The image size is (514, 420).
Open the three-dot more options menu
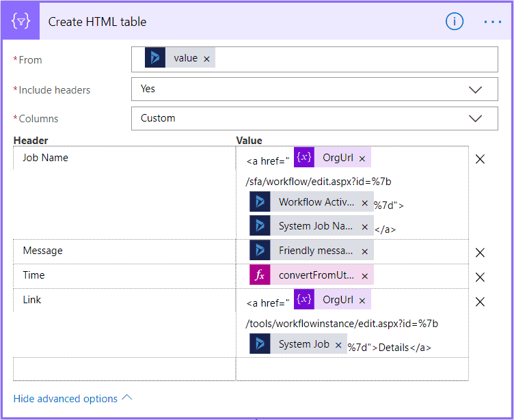click(x=492, y=22)
